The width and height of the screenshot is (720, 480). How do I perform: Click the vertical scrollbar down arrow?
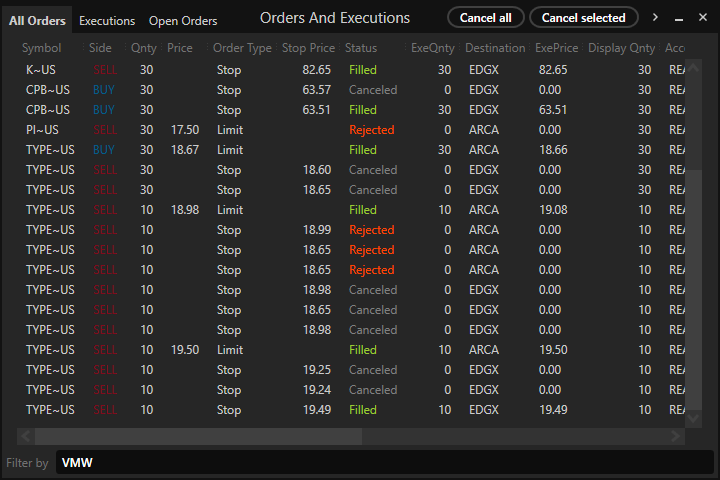693,418
